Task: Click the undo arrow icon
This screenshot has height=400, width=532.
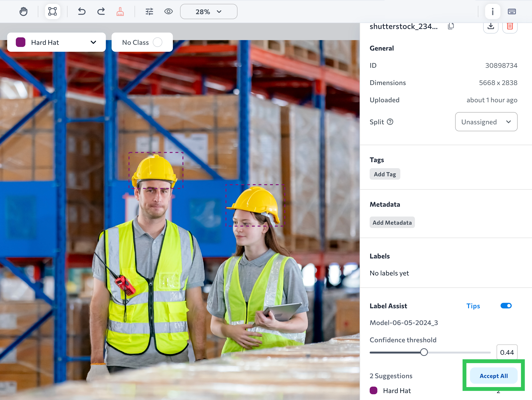Action: (x=82, y=11)
